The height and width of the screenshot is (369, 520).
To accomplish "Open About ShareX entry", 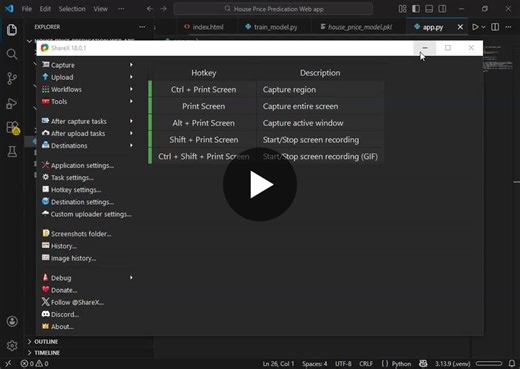I will 62,327.
